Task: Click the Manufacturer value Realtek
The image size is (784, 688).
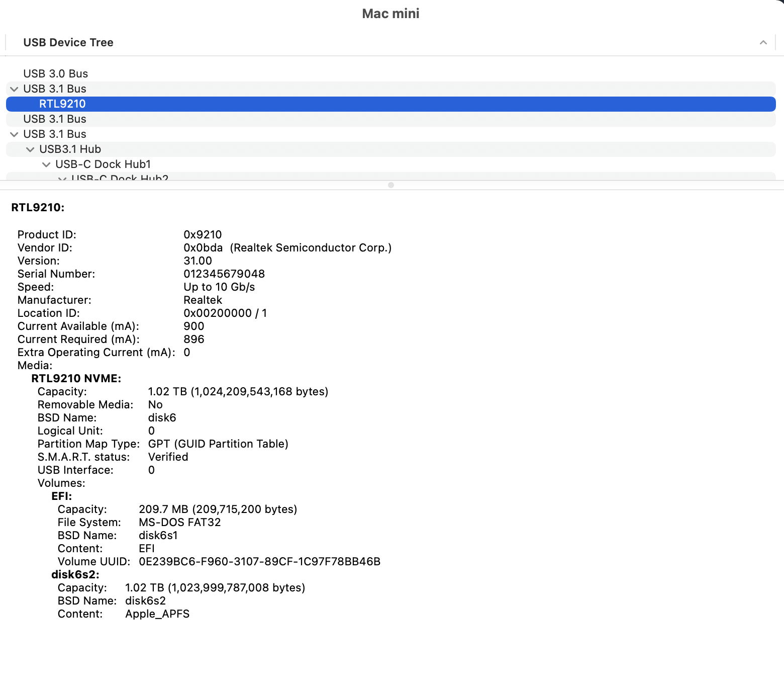Action: click(203, 300)
